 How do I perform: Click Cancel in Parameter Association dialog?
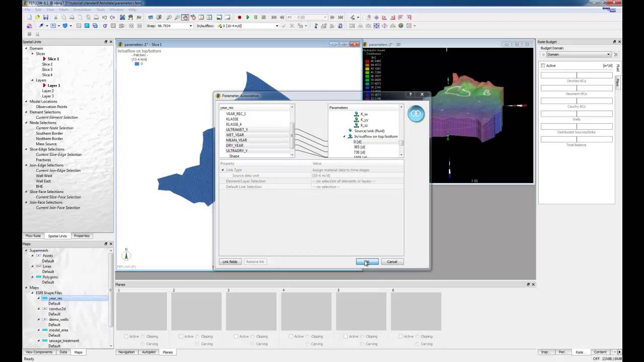coord(392,261)
